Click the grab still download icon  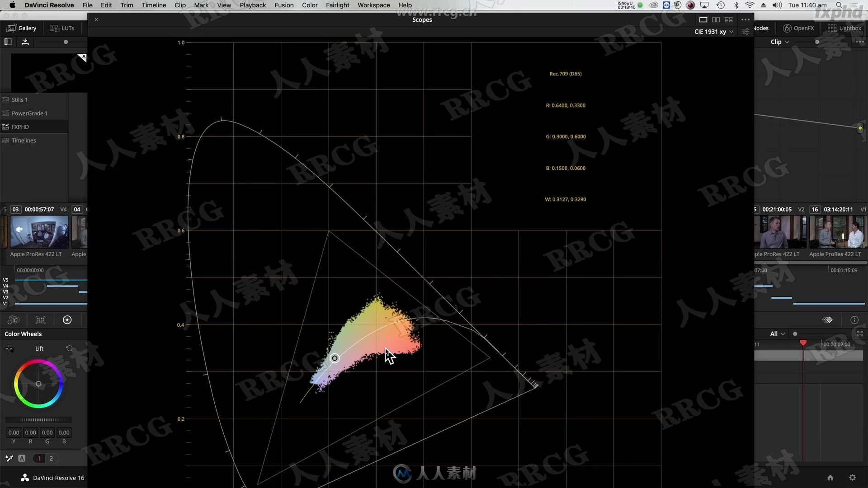coord(25,42)
